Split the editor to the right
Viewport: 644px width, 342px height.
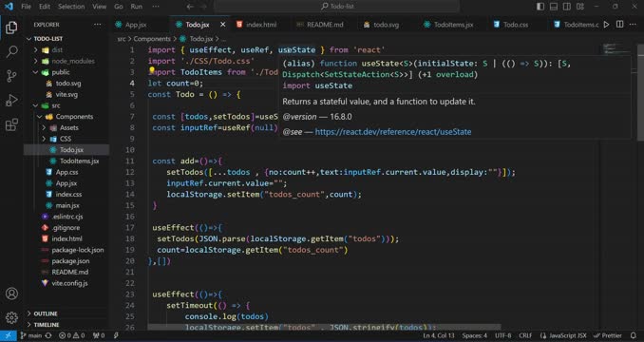pos(619,25)
